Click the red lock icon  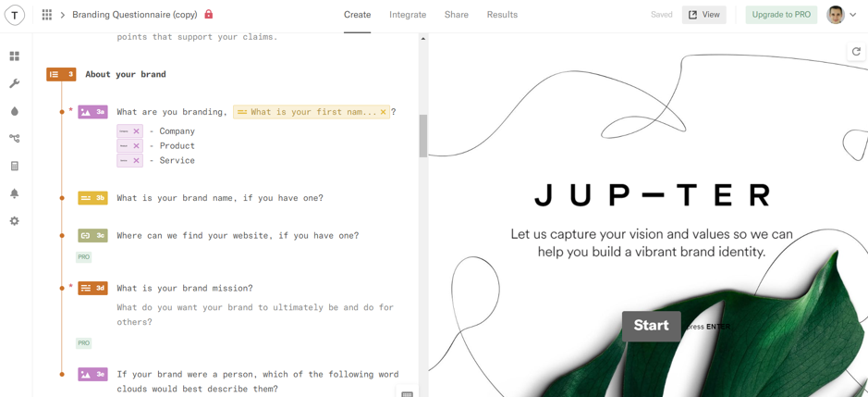pyautogui.click(x=209, y=15)
